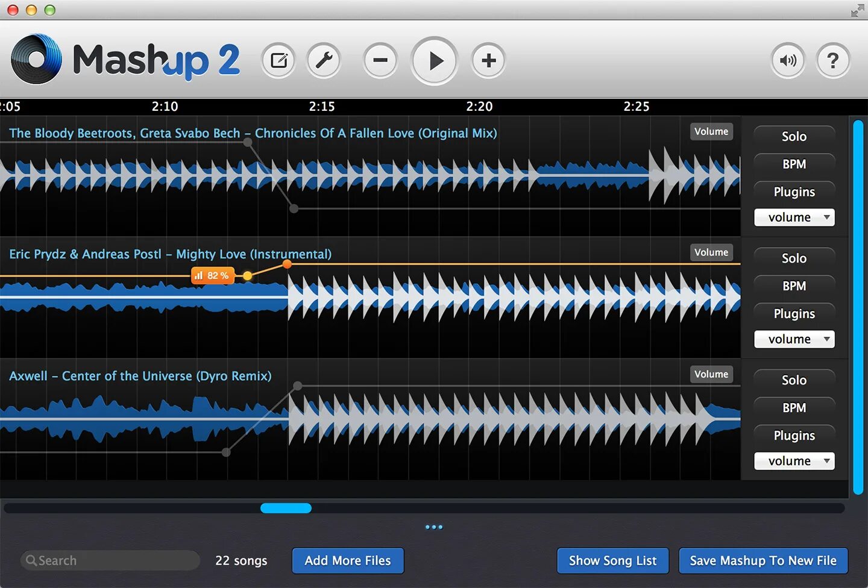Solo the Eric Prydz Mighty Love track
This screenshot has width=868, height=588.
(x=794, y=258)
